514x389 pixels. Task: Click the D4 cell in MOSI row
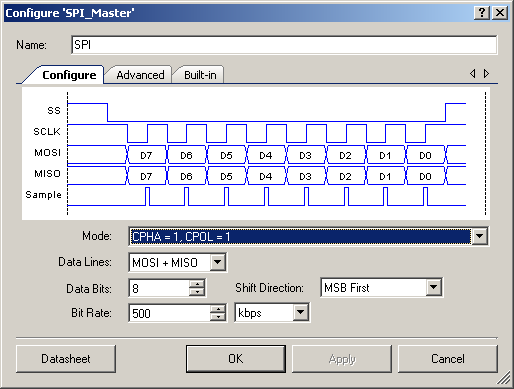click(266, 155)
